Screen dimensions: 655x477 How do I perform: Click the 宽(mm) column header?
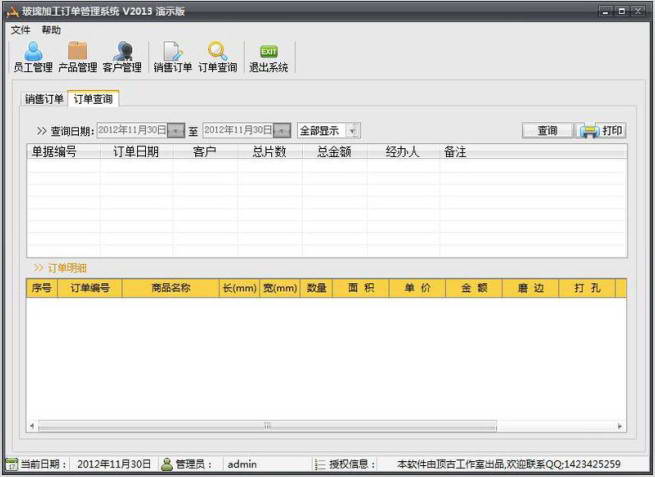[x=280, y=288]
